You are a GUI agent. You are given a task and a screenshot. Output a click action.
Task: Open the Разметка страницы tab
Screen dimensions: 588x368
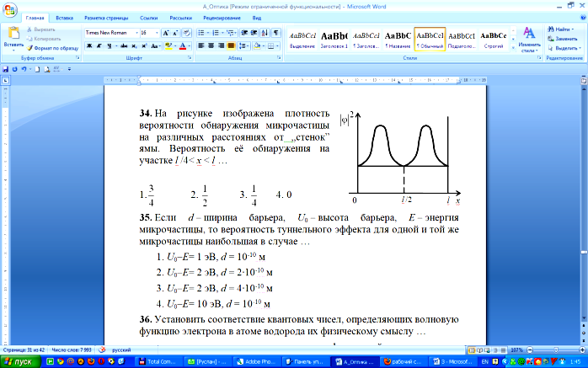point(106,18)
